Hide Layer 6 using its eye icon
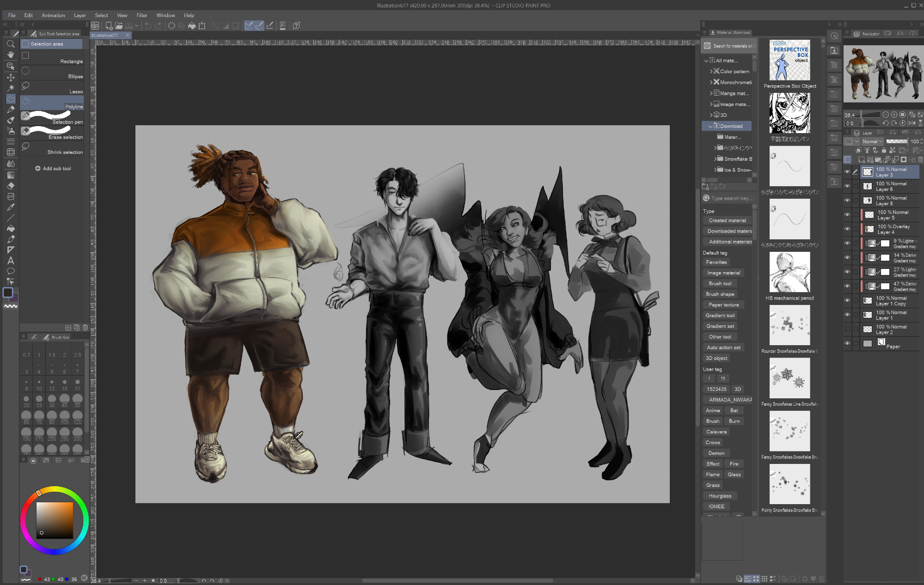 847,186
